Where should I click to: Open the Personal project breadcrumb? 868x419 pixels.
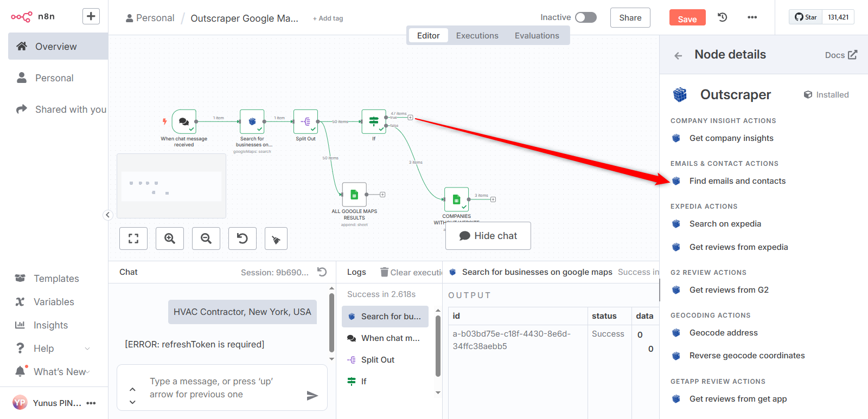coord(150,18)
